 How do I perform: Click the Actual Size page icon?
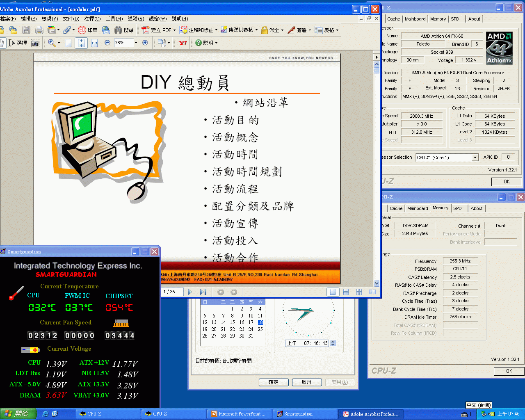[68, 43]
